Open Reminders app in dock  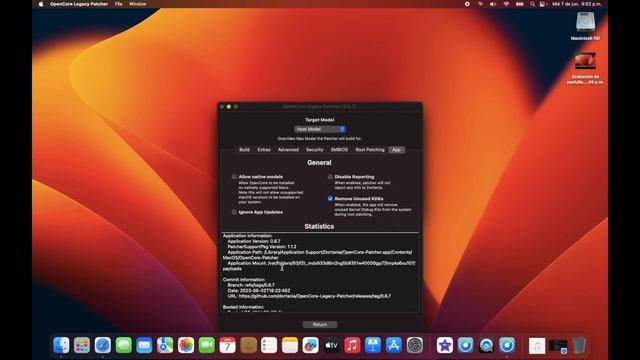pos(269,345)
